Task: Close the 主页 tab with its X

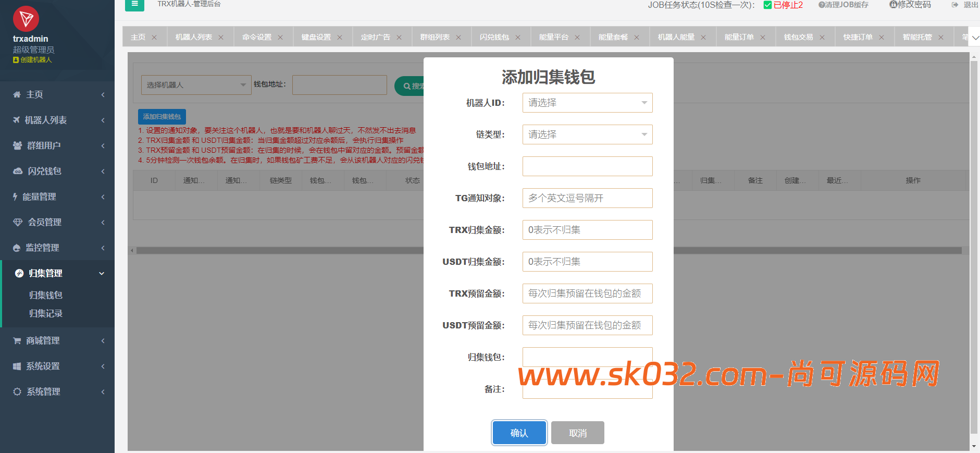Action: [x=154, y=37]
